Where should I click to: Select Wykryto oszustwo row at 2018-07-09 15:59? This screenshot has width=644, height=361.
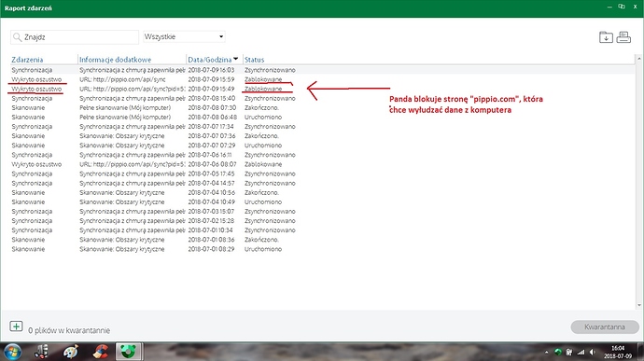tap(322, 79)
